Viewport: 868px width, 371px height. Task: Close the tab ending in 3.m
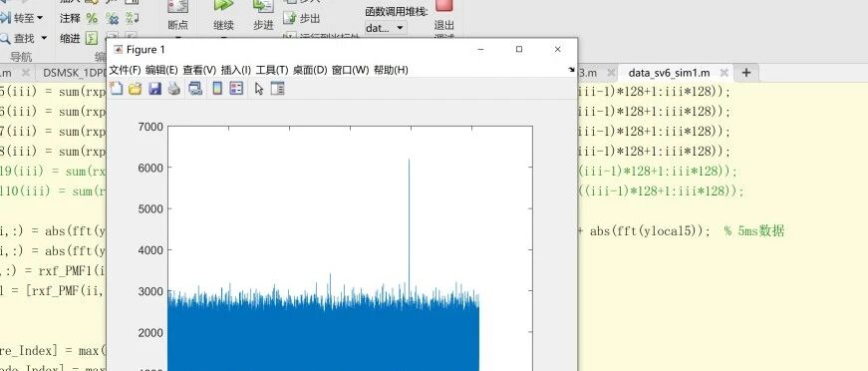(611, 73)
